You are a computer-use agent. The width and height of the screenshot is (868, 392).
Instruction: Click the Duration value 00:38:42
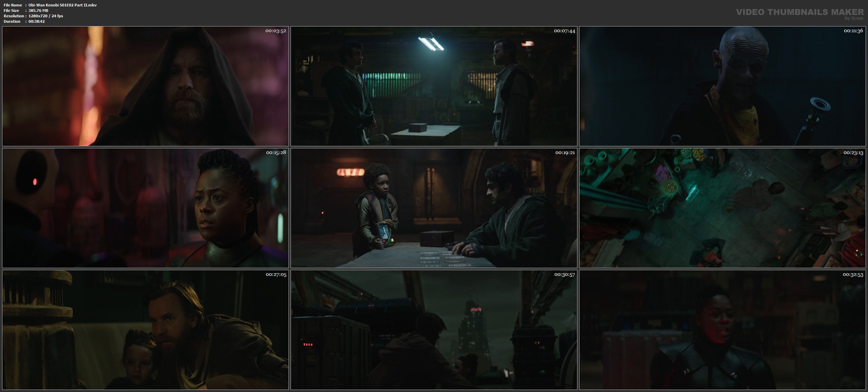click(37, 21)
